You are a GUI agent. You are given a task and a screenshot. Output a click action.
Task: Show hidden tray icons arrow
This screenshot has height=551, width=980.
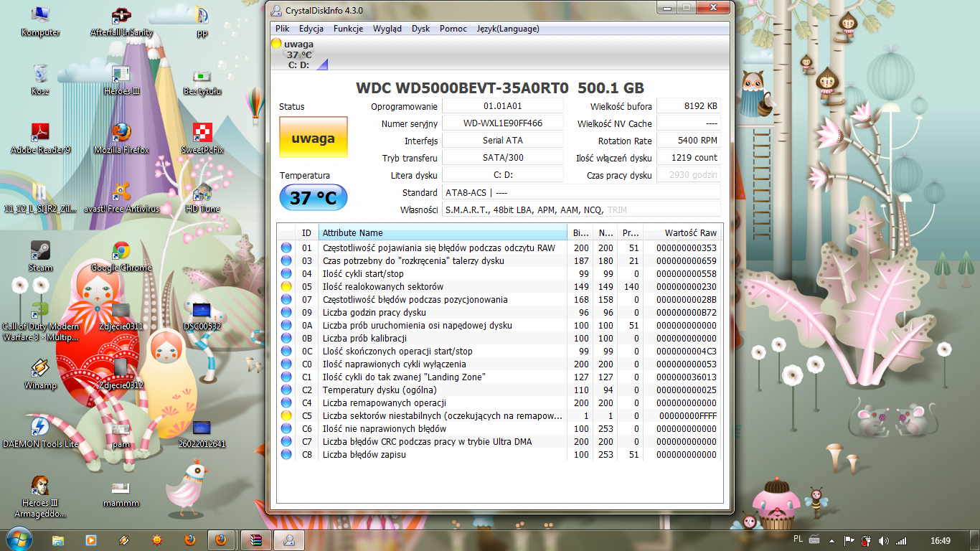coord(832,540)
